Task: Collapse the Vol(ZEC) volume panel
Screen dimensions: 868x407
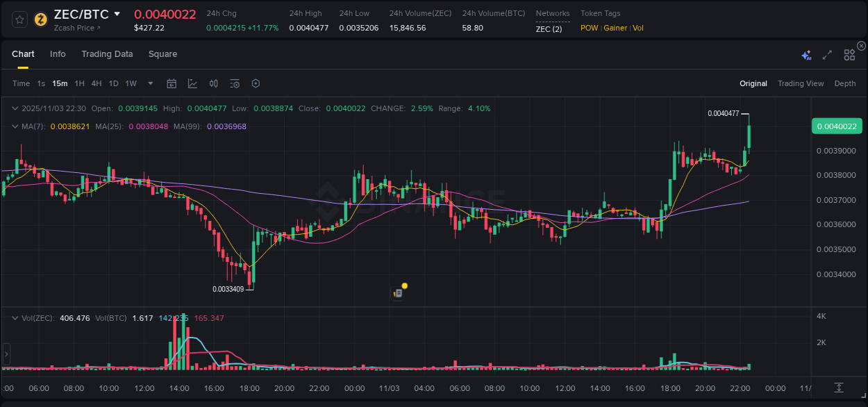Action: coord(15,317)
